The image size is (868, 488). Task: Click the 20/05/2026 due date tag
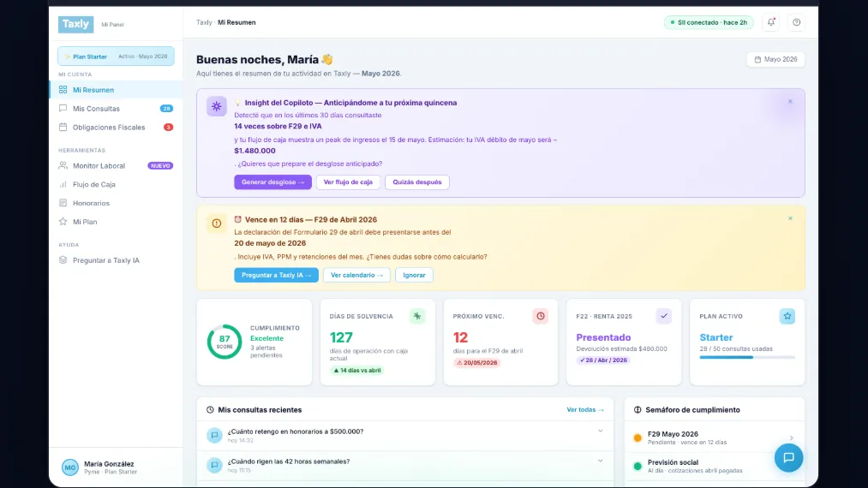click(476, 363)
